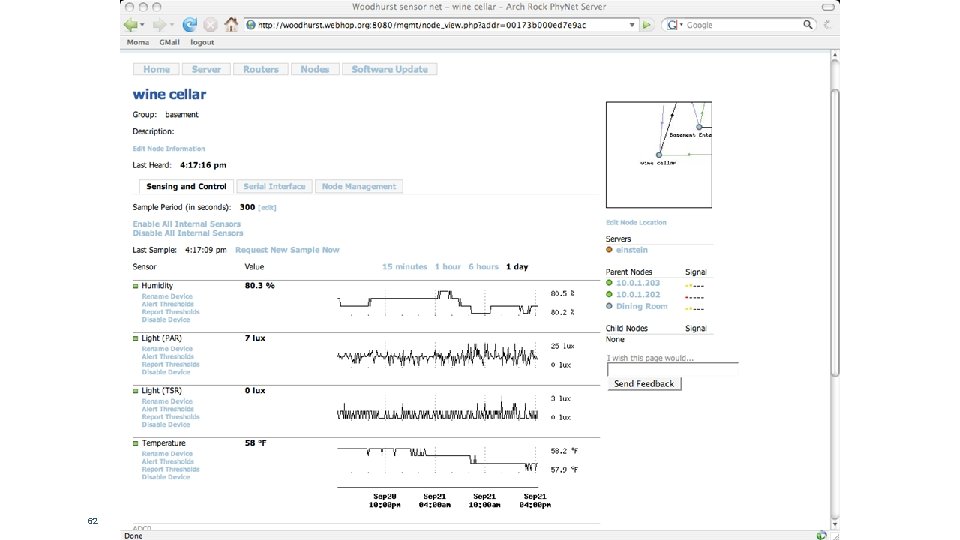960x540 pixels.
Task: Click the Dining Room node status icon
Action: coord(609,306)
